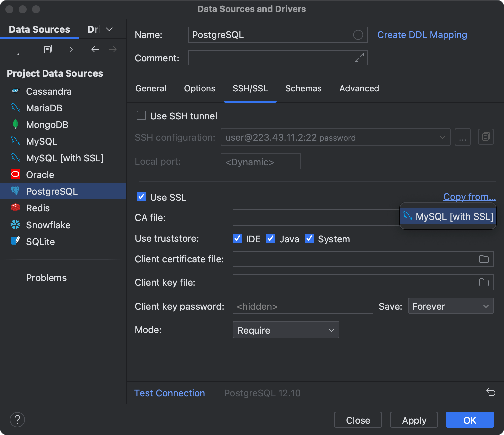Switch to the Schemas tab
Image resolution: width=504 pixels, height=435 pixels.
click(303, 88)
